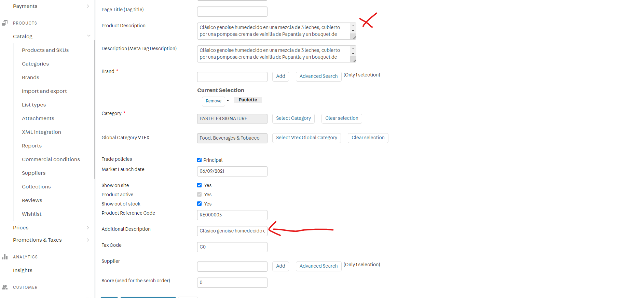This screenshot has width=644, height=298.
Task: Toggle the Show on site checkbox
Action: click(199, 185)
